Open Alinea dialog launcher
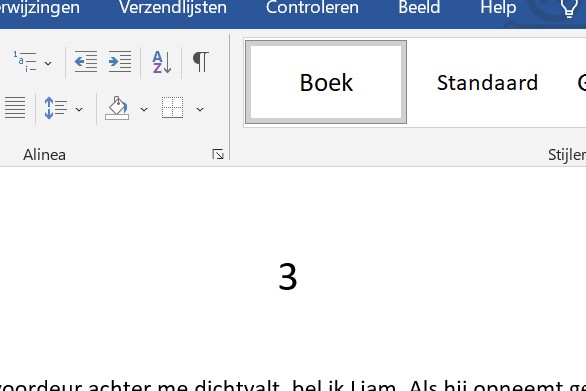The height and width of the screenshot is (391, 586). (x=218, y=154)
